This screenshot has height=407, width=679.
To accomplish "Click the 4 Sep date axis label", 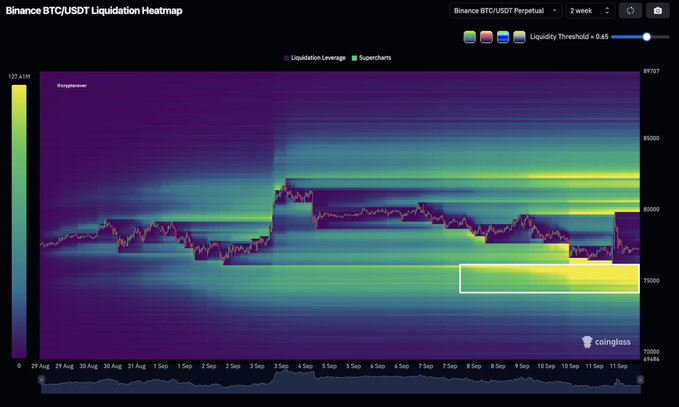I will pyautogui.click(x=305, y=366).
